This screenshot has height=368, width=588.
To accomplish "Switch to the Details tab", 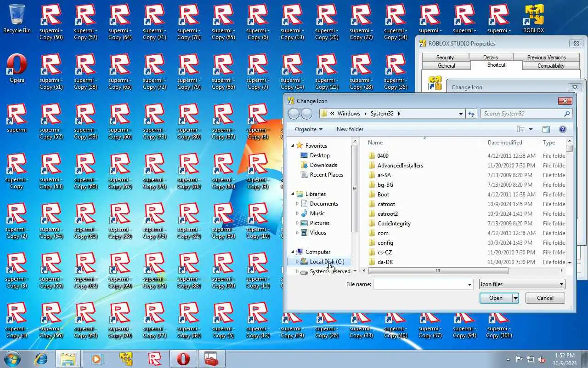I will [x=490, y=57].
